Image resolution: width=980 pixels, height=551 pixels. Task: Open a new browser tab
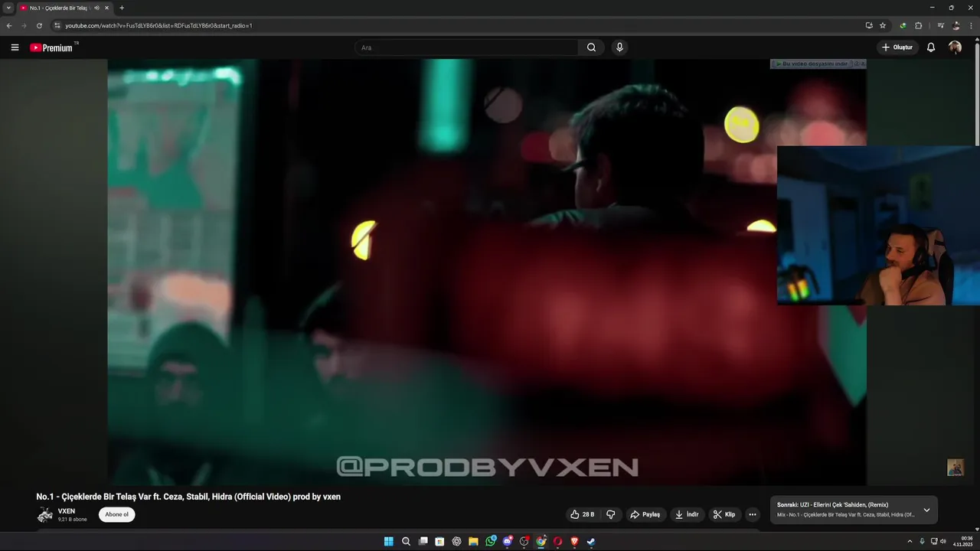(121, 8)
